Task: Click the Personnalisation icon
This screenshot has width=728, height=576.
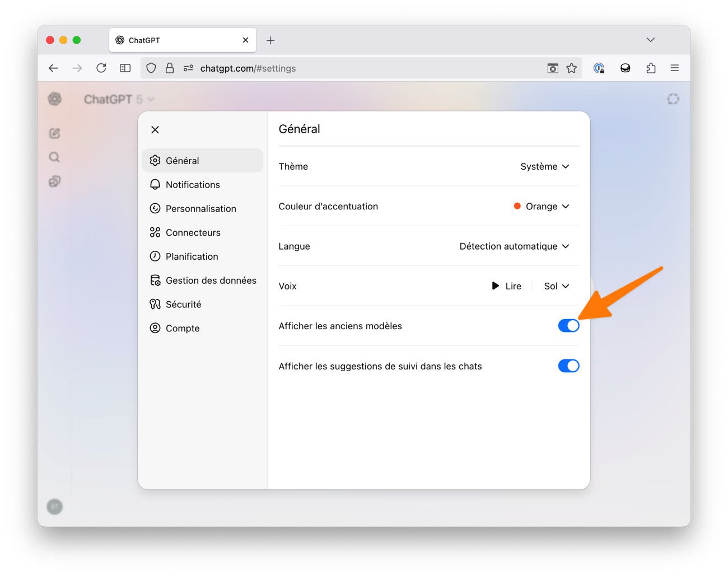Action: coord(155,209)
